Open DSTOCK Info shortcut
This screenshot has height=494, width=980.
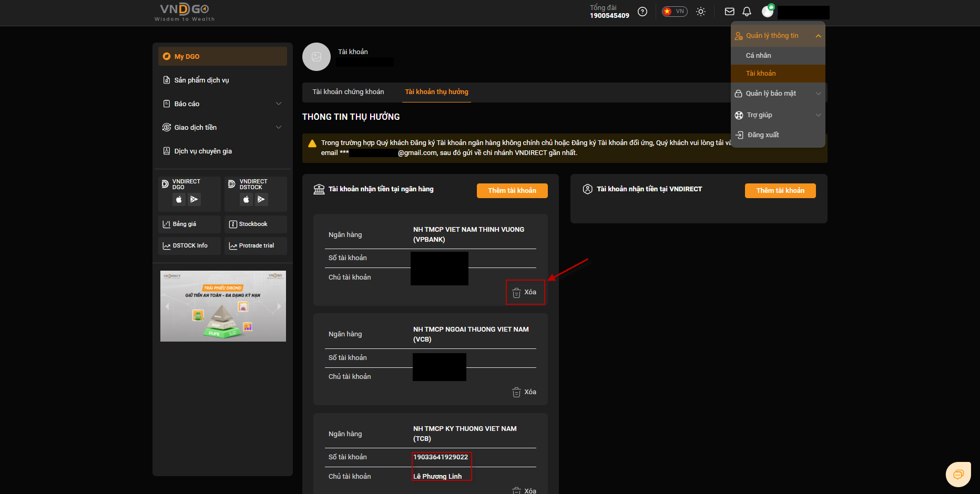[189, 246]
